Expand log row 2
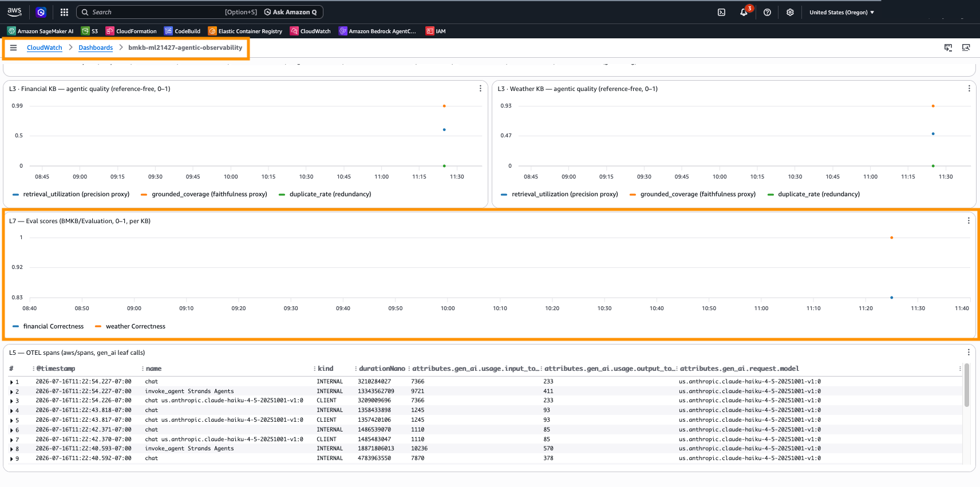980x487 pixels. click(11, 392)
